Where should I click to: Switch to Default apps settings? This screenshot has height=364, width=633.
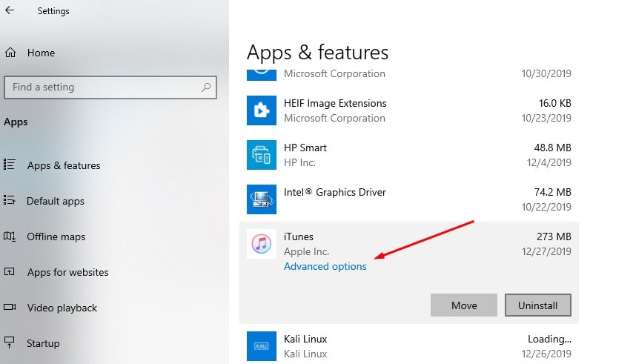point(56,201)
